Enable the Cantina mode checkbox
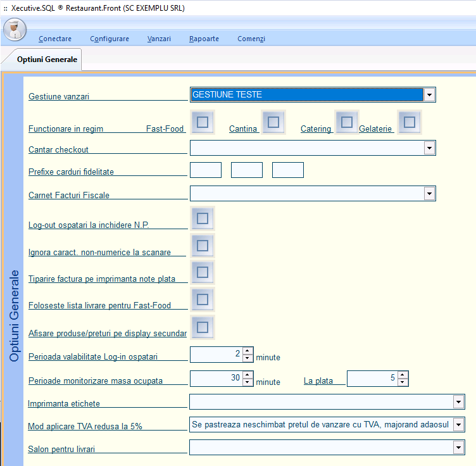Viewport: 476px width, 466px height. point(273,122)
